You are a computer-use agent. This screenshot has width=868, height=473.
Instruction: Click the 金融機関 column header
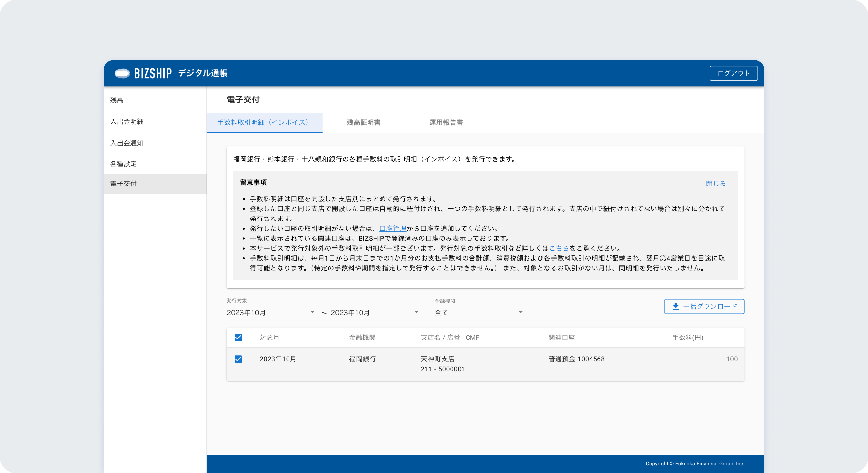click(362, 337)
